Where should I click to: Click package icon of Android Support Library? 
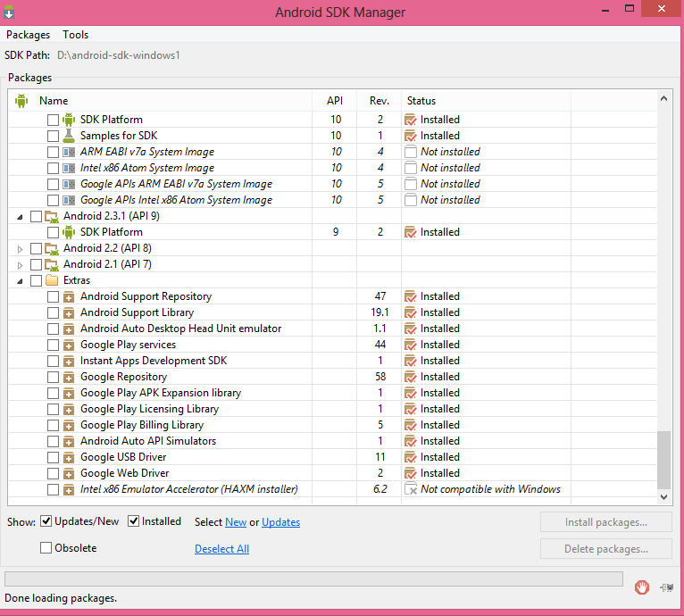coord(69,313)
